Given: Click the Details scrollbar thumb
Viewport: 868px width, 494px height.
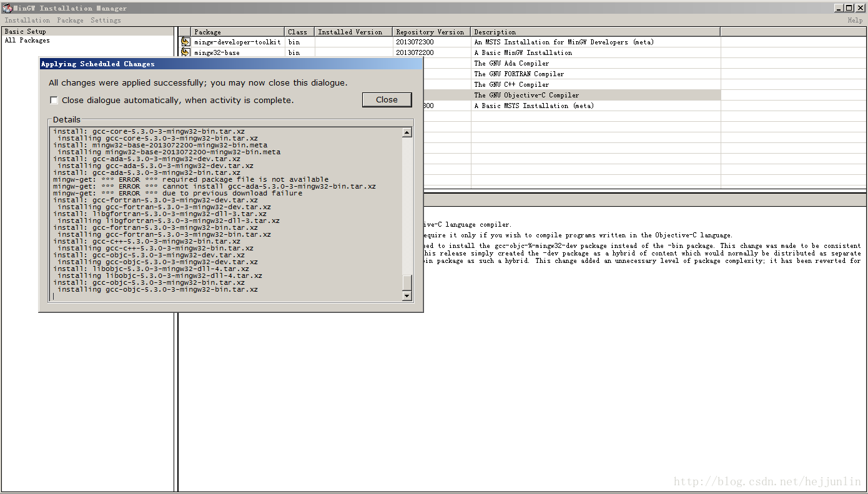Looking at the screenshot, I should point(407,282).
